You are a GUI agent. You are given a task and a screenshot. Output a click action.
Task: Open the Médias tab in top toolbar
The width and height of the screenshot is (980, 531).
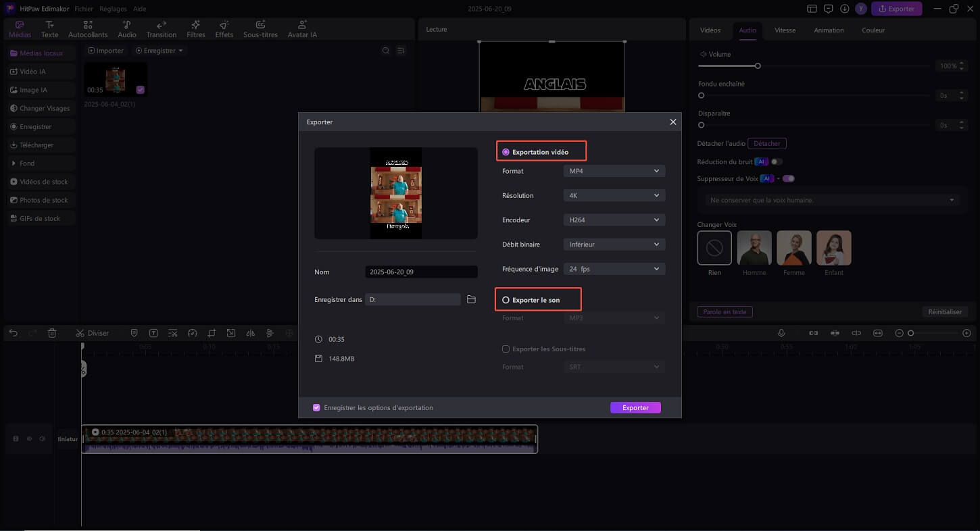pyautogui.click(x=19, y=29)
